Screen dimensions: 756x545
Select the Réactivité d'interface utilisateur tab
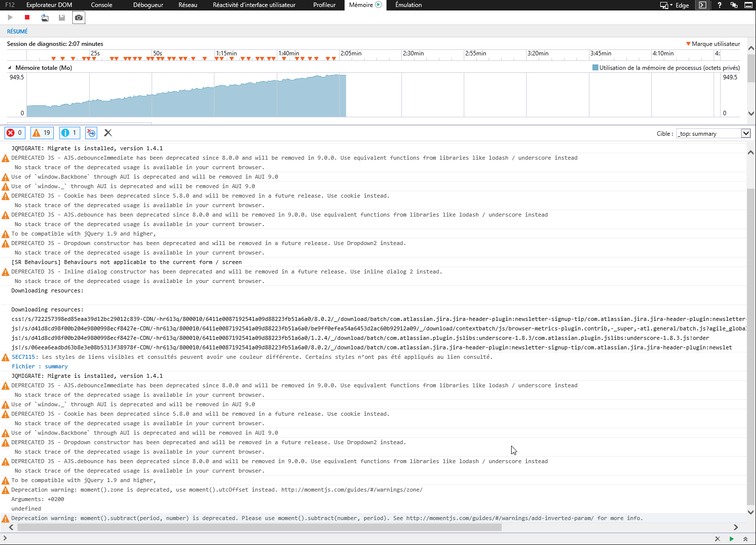(254, 5)
